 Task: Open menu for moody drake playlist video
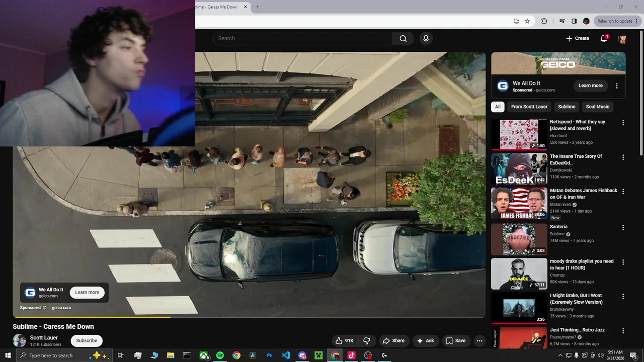tap(623, 262)
